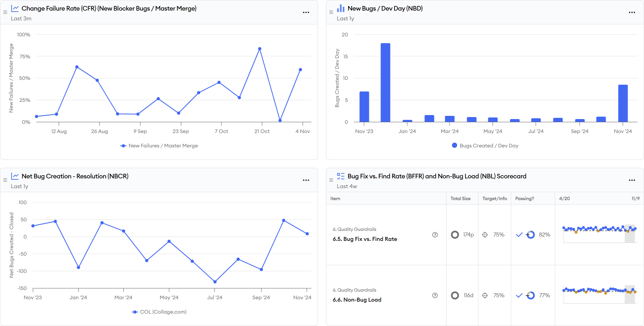Click the Passing? column header
Screen dimensions: 644x326
point(524,199)
